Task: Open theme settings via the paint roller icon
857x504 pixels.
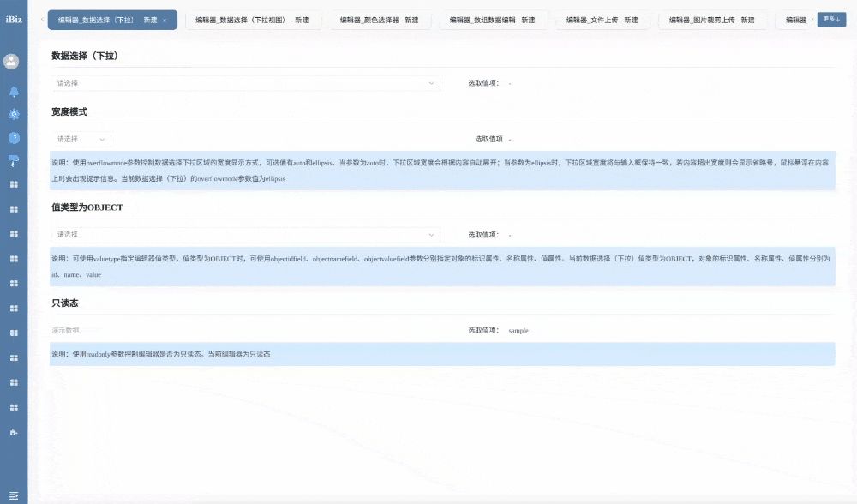Action: click(15, 160)
